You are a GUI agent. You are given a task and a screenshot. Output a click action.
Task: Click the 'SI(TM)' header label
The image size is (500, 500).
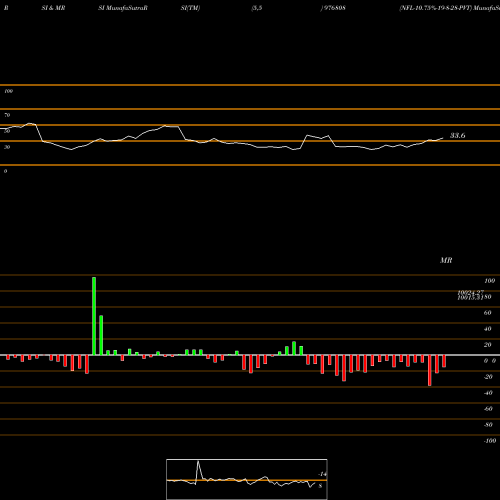190,8
